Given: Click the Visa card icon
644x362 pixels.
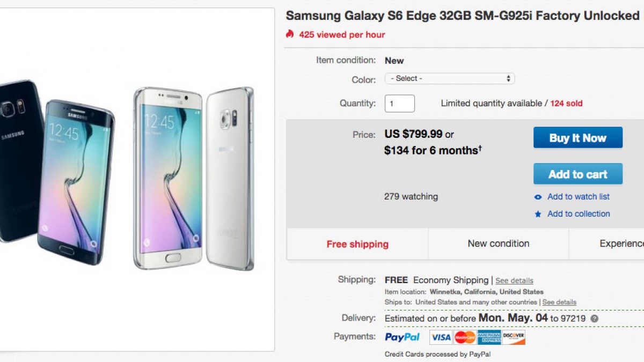Looking at the screenshot, I should 441,337.
